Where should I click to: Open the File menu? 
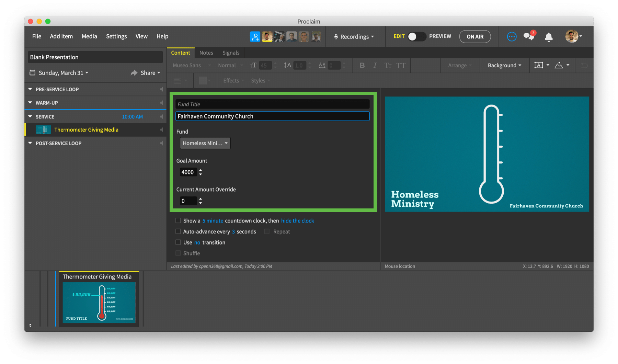point(37,36)
